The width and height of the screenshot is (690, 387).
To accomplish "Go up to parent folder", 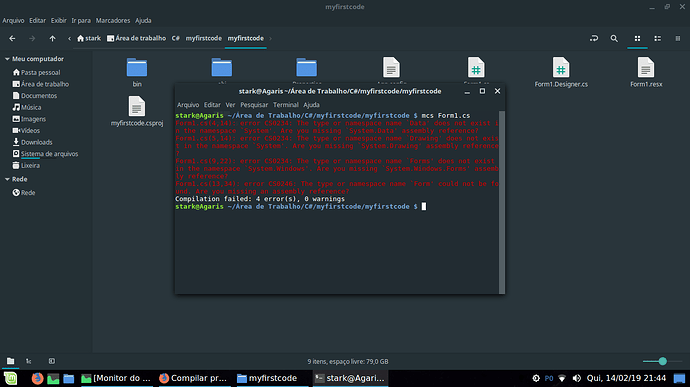I will click(52, 38).
